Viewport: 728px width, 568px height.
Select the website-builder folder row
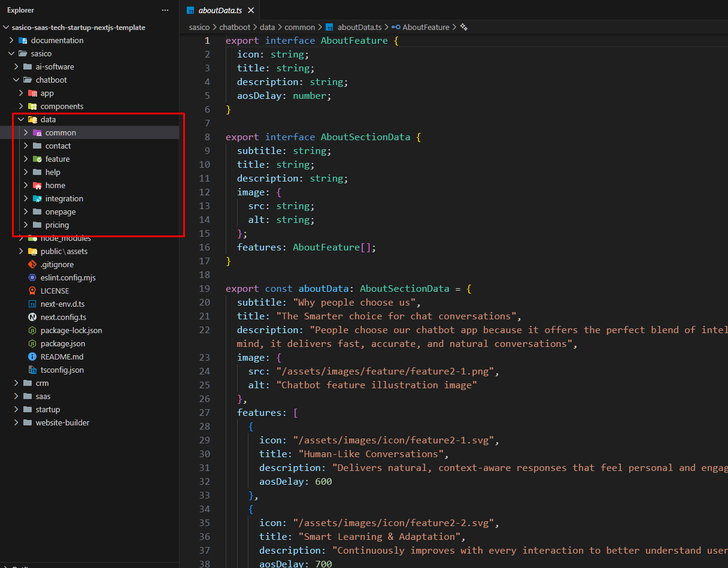(x=90, y=422)
